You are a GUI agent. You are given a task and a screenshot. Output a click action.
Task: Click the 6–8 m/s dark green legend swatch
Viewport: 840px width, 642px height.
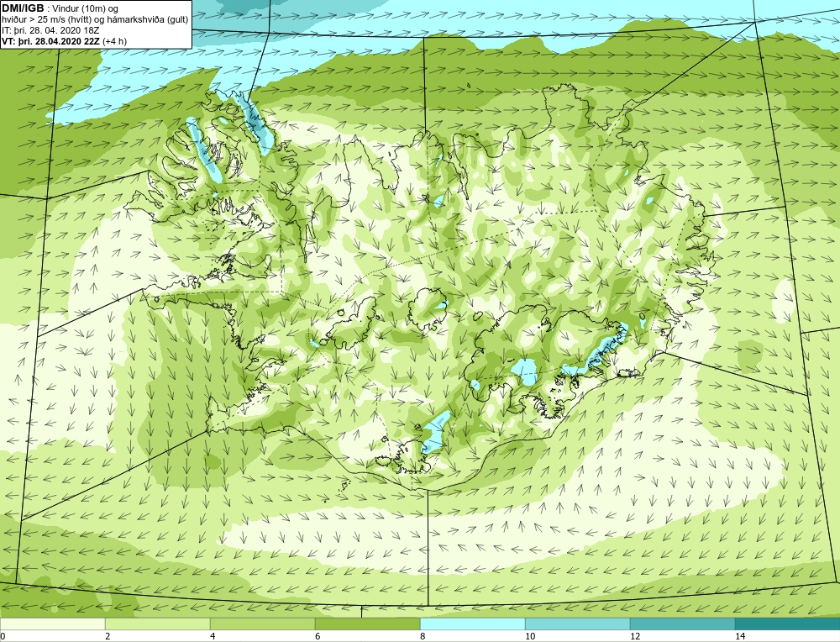coord(368,624)
